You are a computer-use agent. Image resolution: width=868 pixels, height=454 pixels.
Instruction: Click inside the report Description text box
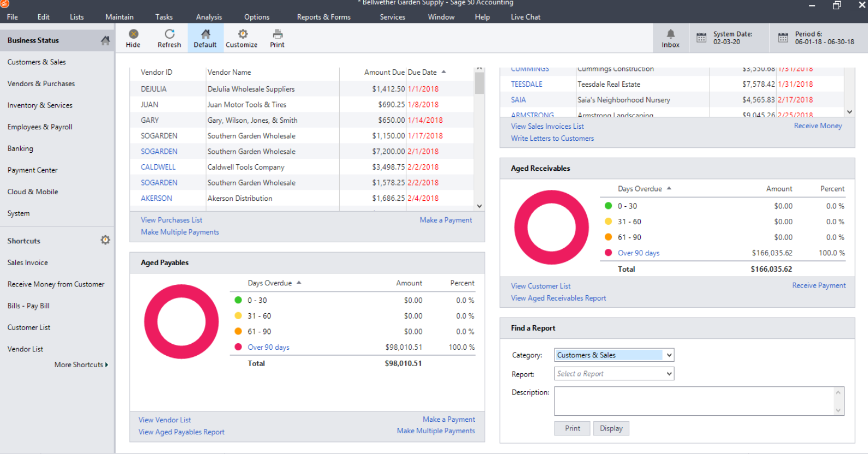(694, 401)
